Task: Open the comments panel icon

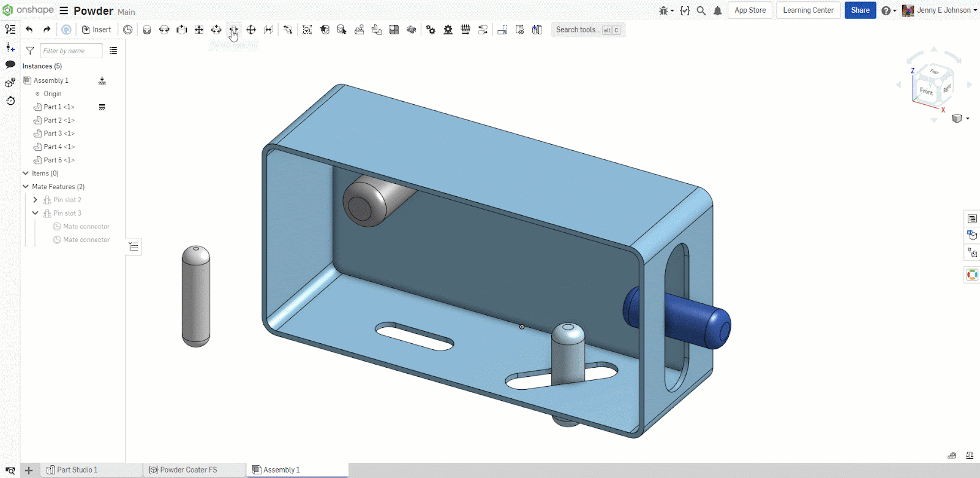Action: click(10, 64)
